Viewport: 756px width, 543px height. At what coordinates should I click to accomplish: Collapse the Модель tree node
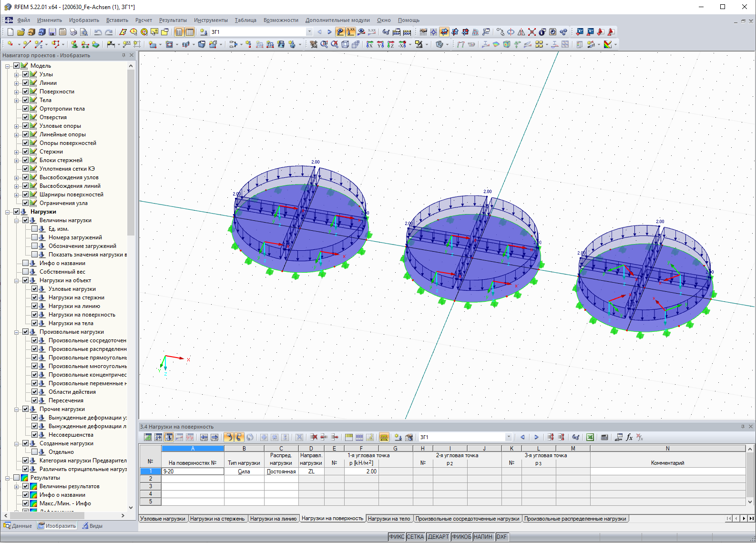point(8,66)
